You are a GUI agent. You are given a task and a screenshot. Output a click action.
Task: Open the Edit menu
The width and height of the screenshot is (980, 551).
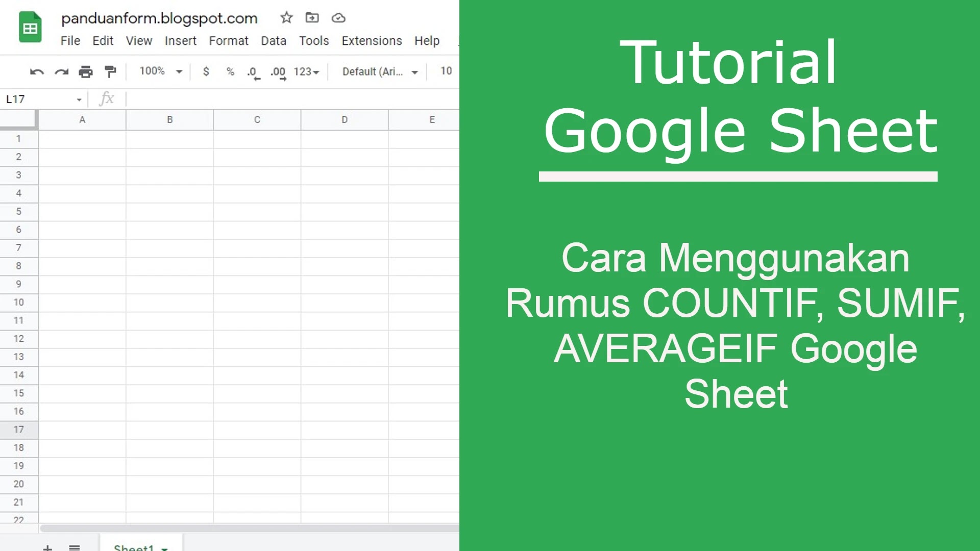click(103, 41)
